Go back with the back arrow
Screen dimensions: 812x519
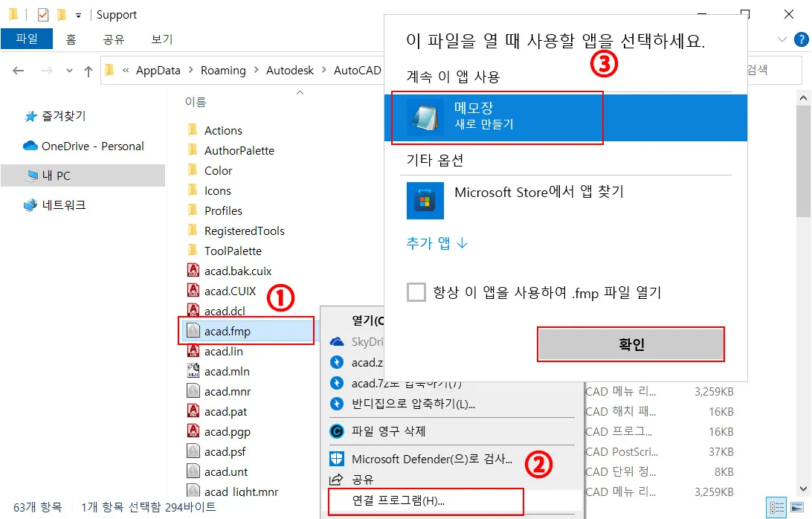(x=19, y=71)
